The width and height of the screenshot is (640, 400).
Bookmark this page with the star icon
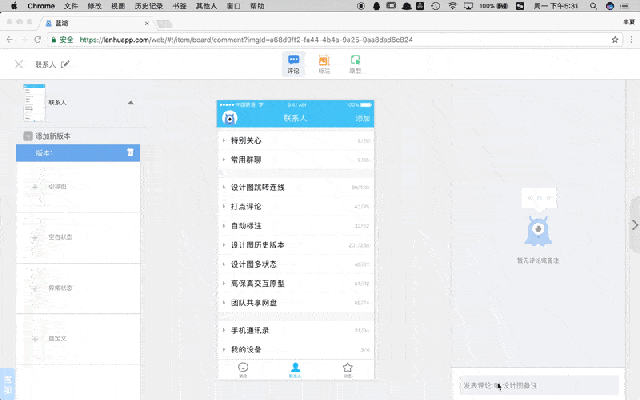coord(615,40)
